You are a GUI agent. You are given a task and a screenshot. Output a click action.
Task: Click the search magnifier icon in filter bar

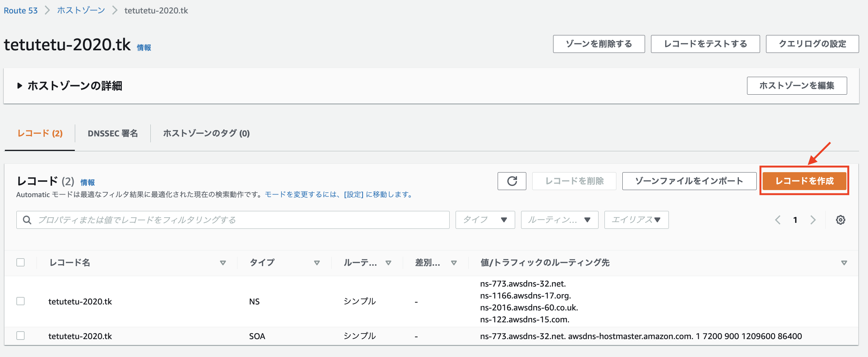[27, 220]
